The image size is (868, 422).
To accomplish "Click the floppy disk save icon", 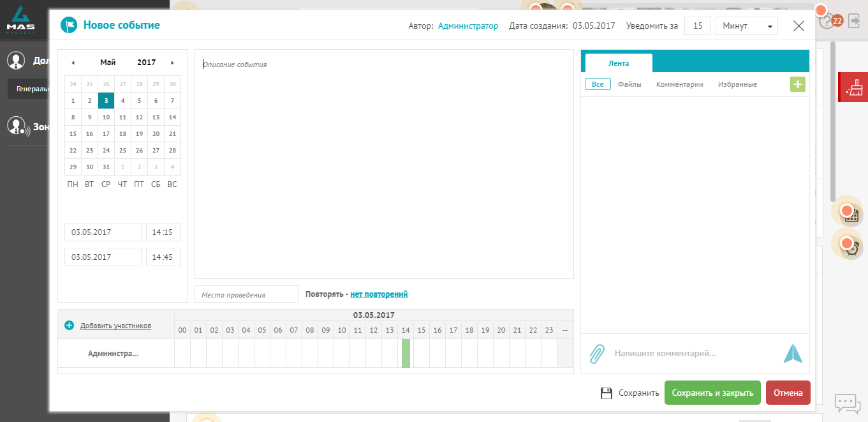I will point(607,393).
